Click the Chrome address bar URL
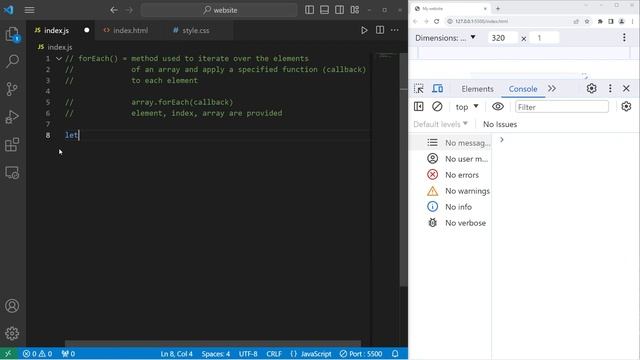The height and width of the screenshot is (360, 640). [x=481, y=21]
